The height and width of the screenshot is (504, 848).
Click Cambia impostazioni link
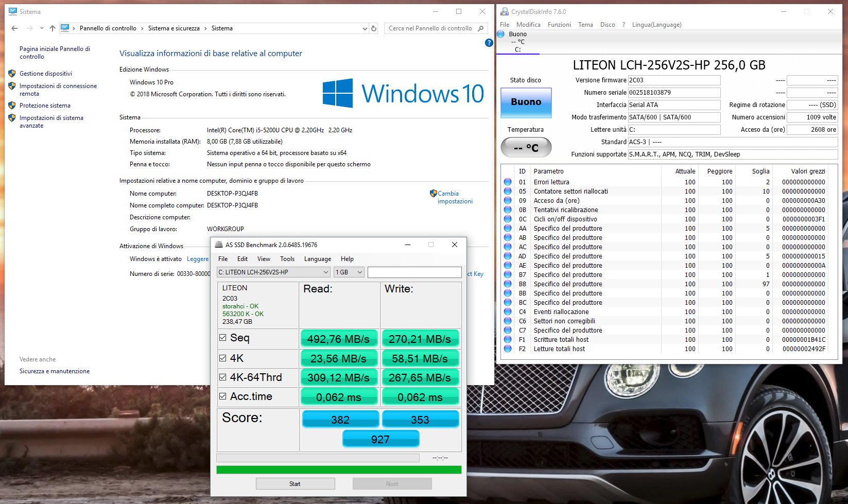click(x=455, y=197)
